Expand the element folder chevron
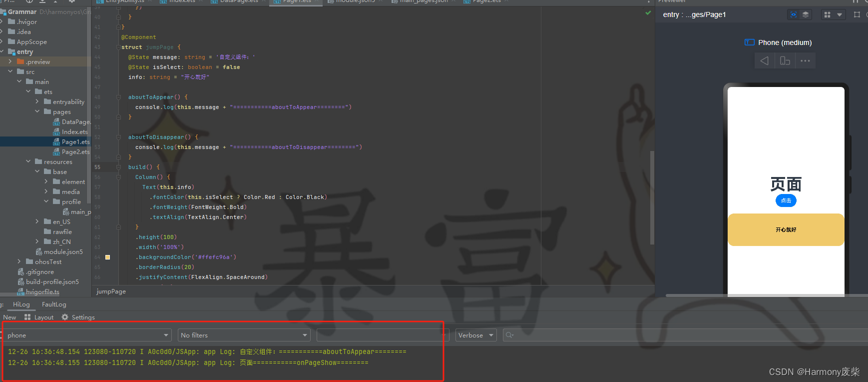This screenshot has width=868, height=382. 46,181
